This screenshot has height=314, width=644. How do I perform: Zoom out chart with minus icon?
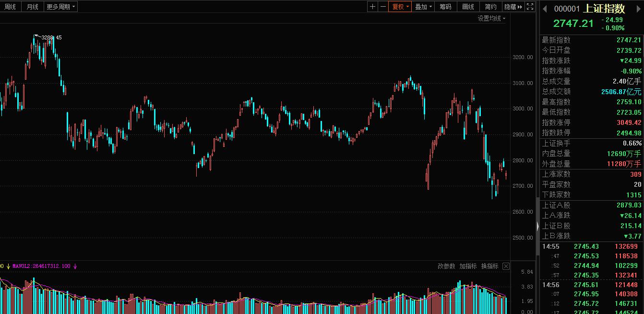(x=383, y=7)
